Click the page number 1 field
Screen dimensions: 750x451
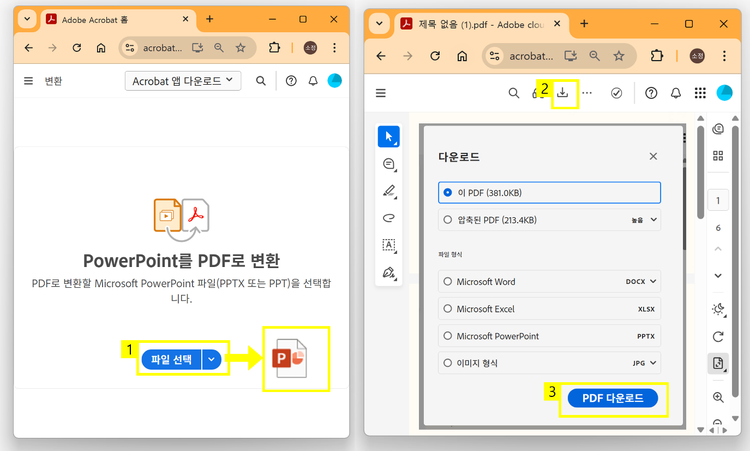(718, 200)
